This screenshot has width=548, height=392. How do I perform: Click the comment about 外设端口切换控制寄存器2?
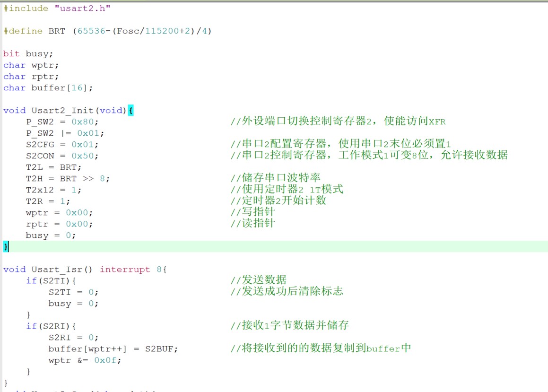[338, 121]
